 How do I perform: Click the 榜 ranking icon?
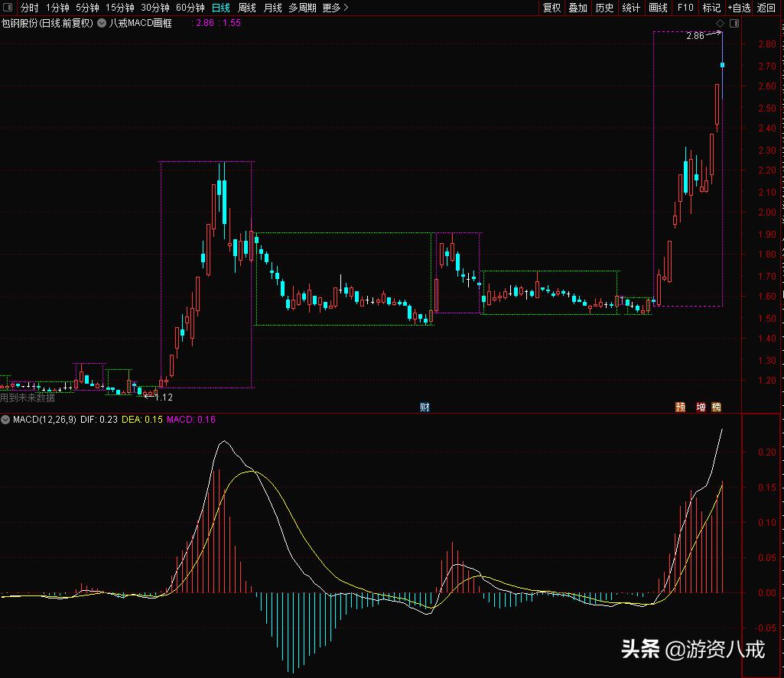tap(717, 407)
